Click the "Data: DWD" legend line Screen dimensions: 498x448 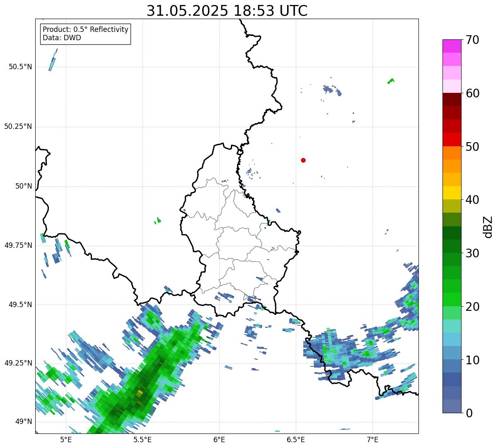[62, 38]
